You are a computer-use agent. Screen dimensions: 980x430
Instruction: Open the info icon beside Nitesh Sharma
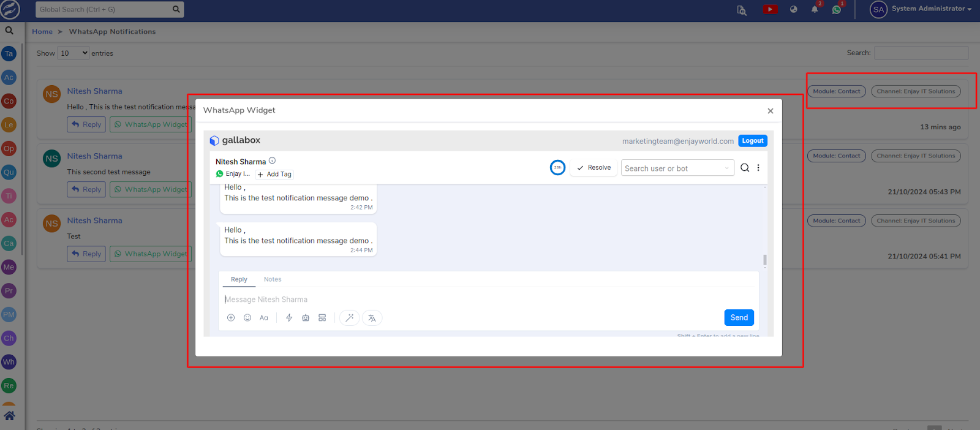coord(272,160)
